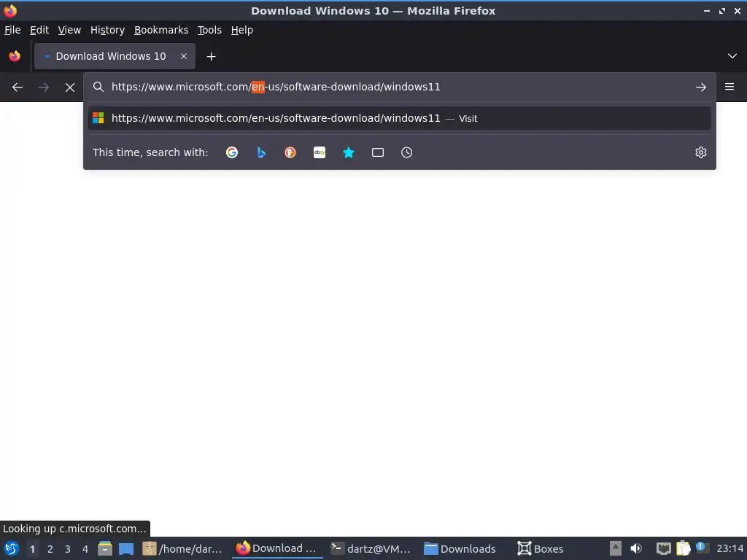Go back one page
This screenshot has width=747, height=560.
point(18,87)
